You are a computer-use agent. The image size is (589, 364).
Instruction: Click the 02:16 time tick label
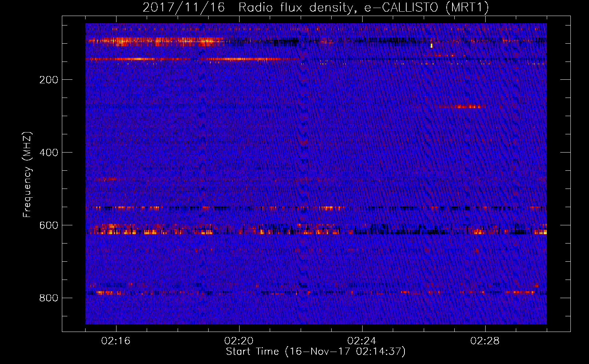pyautogui.click(x=116, y=341)
